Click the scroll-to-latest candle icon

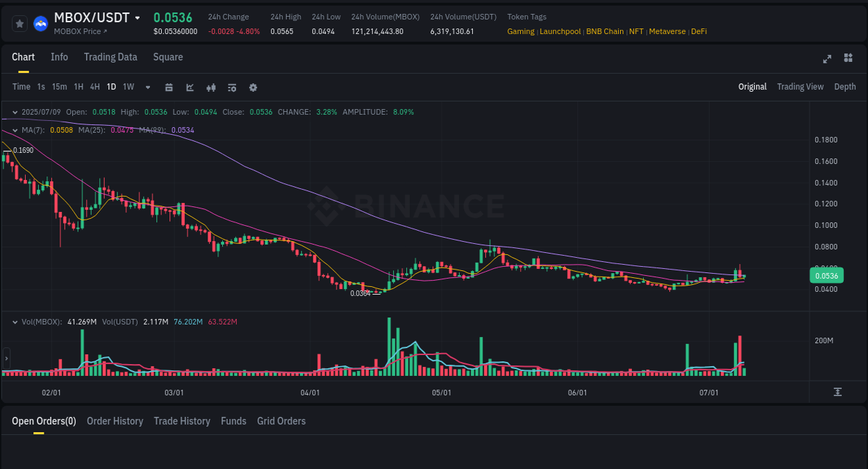(x=837, y=391)
